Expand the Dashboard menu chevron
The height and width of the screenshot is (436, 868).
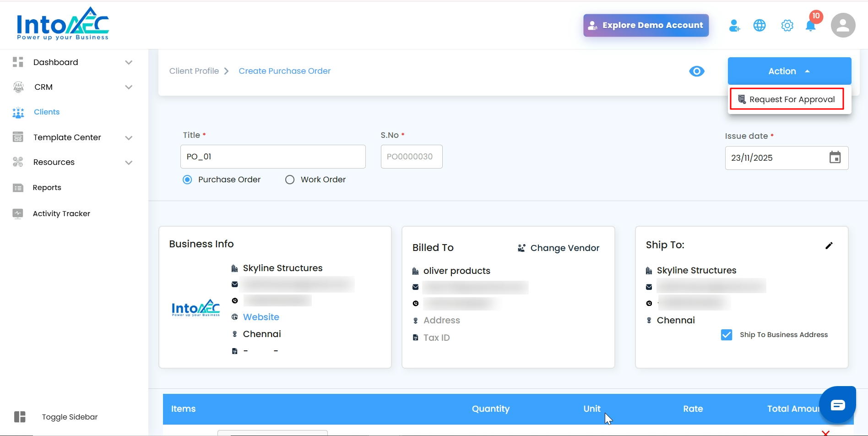click(129, 62)
